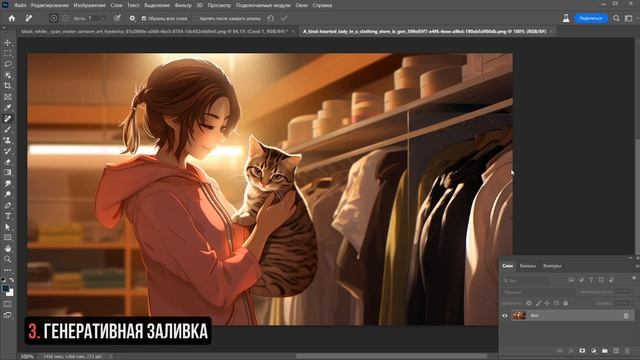Switch to the Контуры tab

[552, 266]
